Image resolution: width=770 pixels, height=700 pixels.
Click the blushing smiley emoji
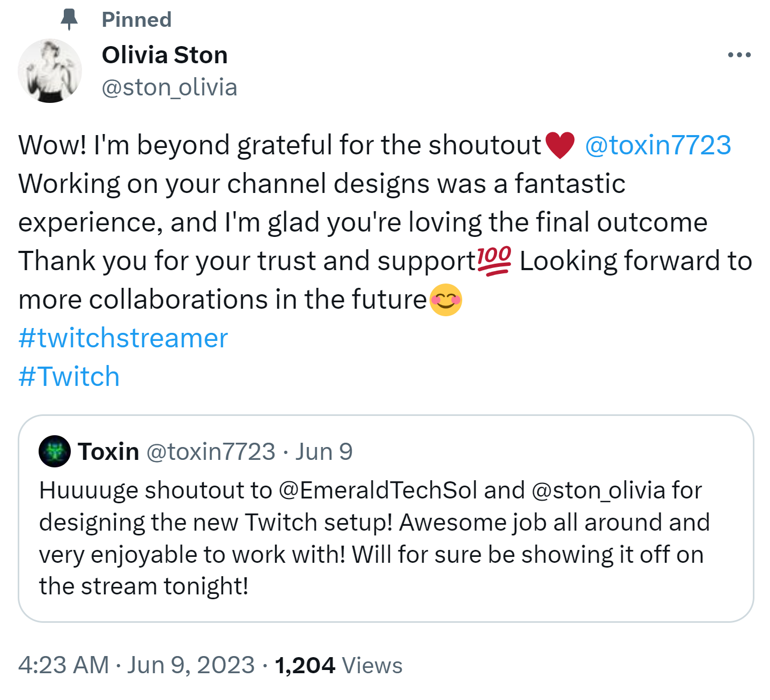(x=446, y=300)
